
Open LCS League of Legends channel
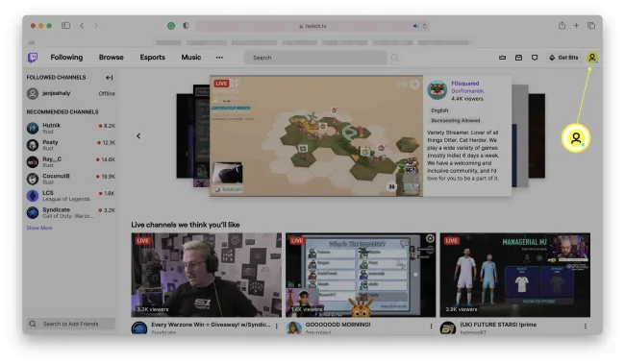coord(70,196)
